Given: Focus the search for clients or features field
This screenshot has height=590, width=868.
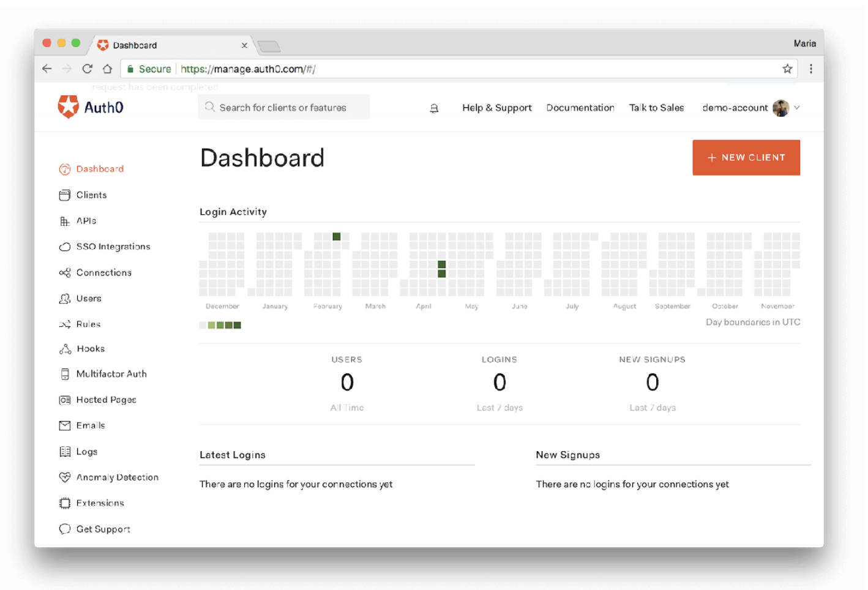Looking at the screenshot, I should tap(284, 107).
